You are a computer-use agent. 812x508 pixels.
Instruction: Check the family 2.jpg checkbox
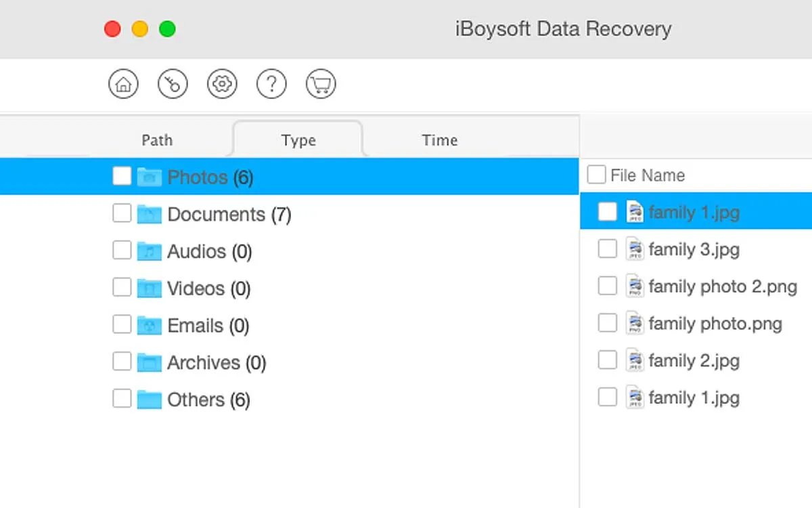point(608,360)
